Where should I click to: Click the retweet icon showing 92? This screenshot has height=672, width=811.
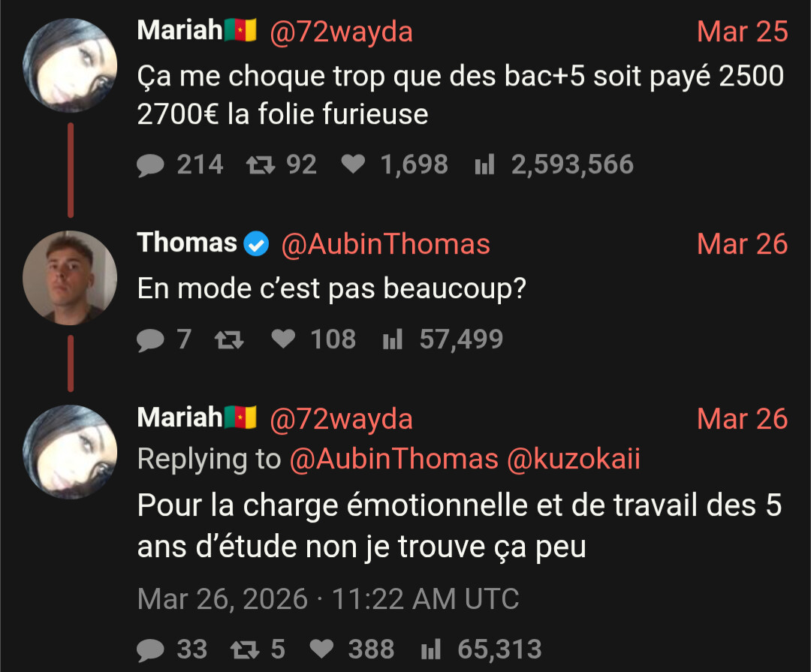coord(260,165)
